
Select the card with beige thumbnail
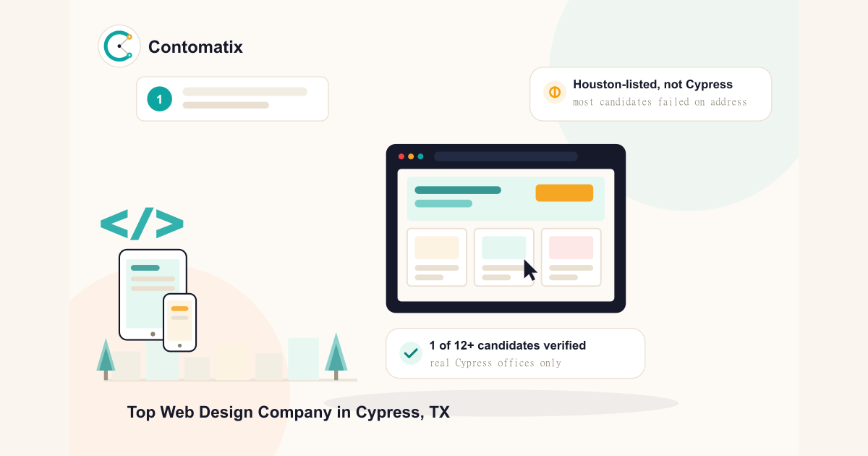pos(437,258)
